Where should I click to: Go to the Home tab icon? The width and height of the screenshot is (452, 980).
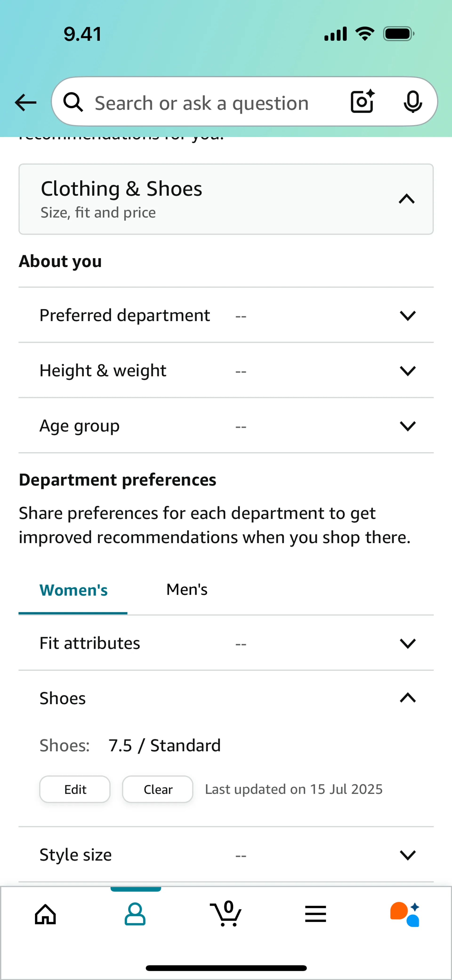point(45,914)
